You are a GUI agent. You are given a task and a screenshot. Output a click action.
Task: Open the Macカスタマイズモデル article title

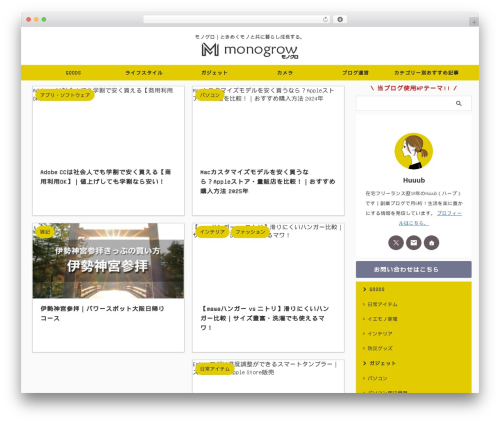(x=267, y=182)
